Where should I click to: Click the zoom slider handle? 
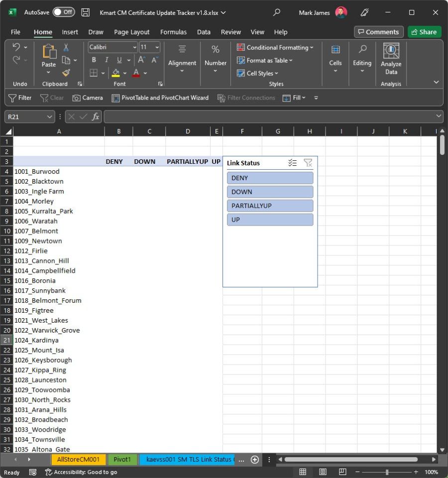[387, 472]
